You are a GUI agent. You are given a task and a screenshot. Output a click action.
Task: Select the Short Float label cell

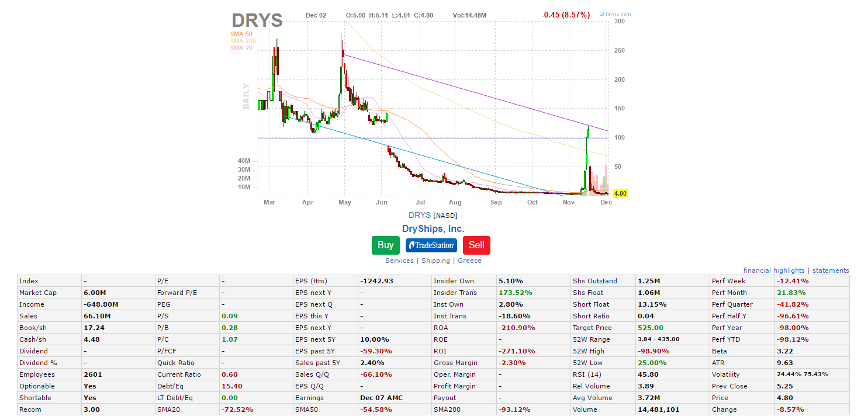pos(591,304)
